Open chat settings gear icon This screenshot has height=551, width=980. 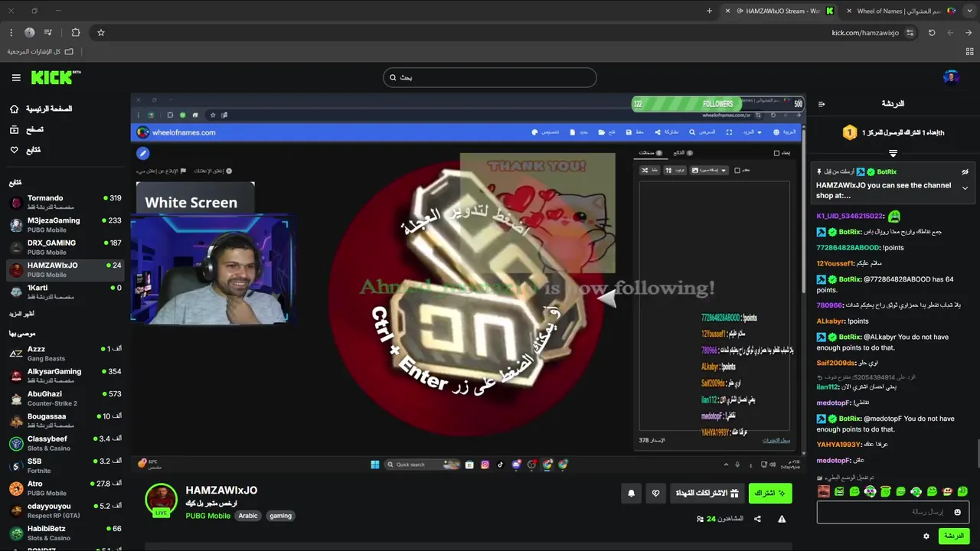(x=926, y=536)
